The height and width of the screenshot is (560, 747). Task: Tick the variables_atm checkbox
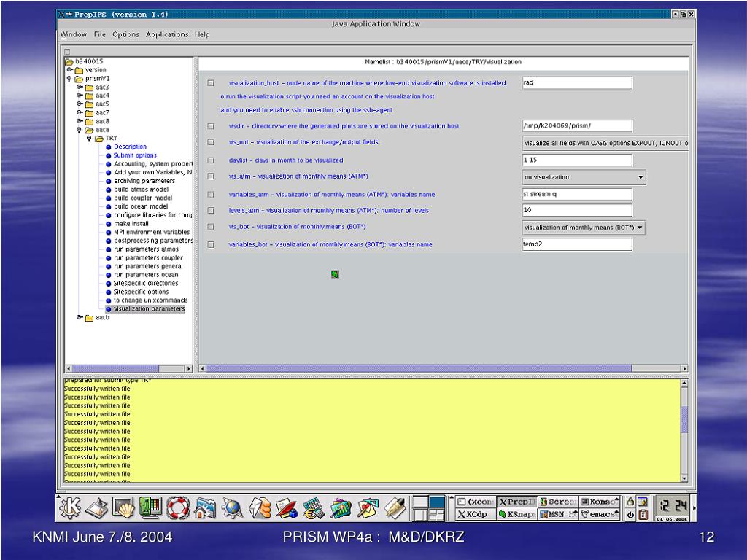click(211, 195)
